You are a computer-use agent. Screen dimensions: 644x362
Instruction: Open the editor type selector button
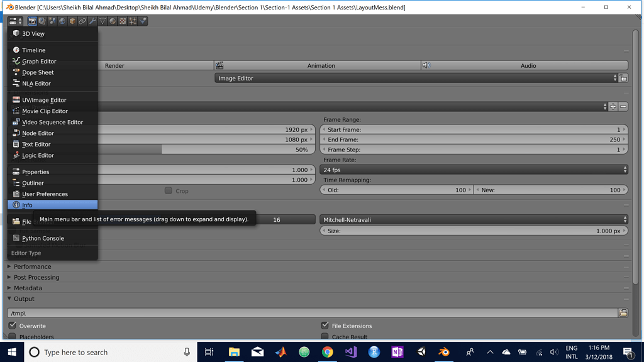[16, 21]
